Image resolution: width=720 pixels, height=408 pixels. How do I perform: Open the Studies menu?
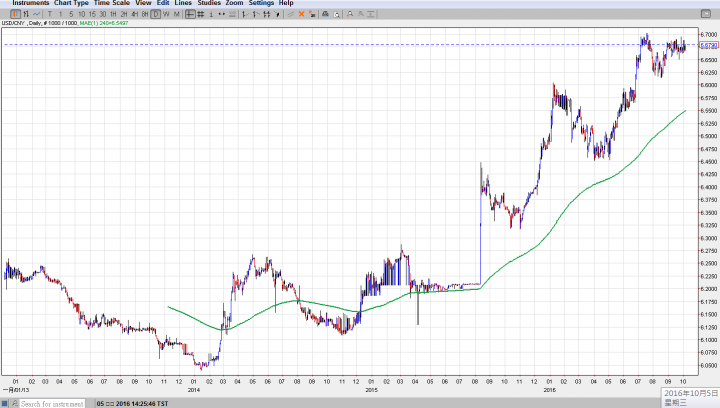(x=209, y=4)
